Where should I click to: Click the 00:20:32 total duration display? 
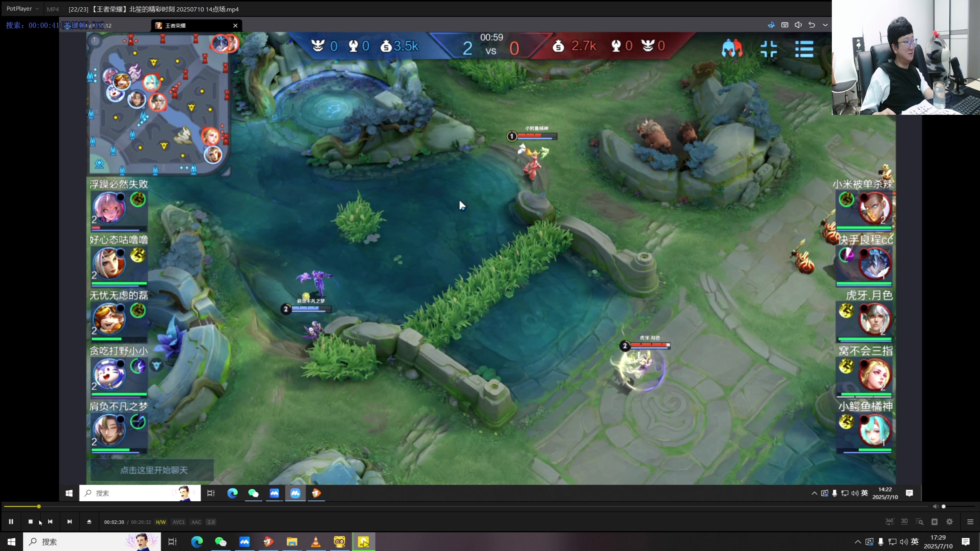pos(141,522)
